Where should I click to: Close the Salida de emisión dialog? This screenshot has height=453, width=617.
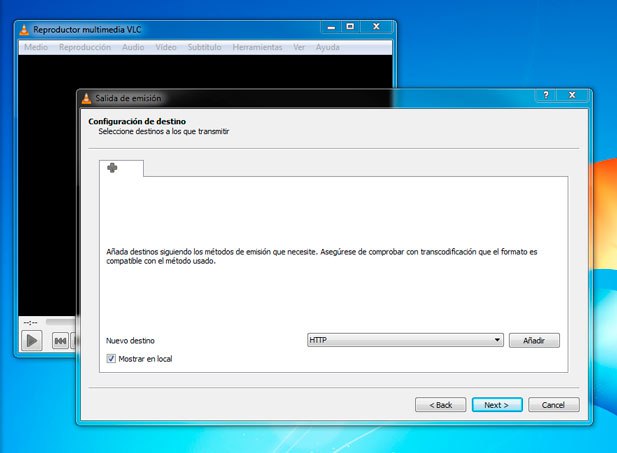(573, 95)
